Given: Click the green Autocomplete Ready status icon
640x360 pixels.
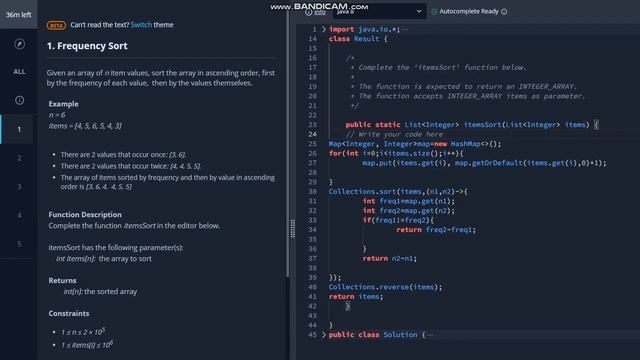Looking at the screenshot, I should 434,12.
